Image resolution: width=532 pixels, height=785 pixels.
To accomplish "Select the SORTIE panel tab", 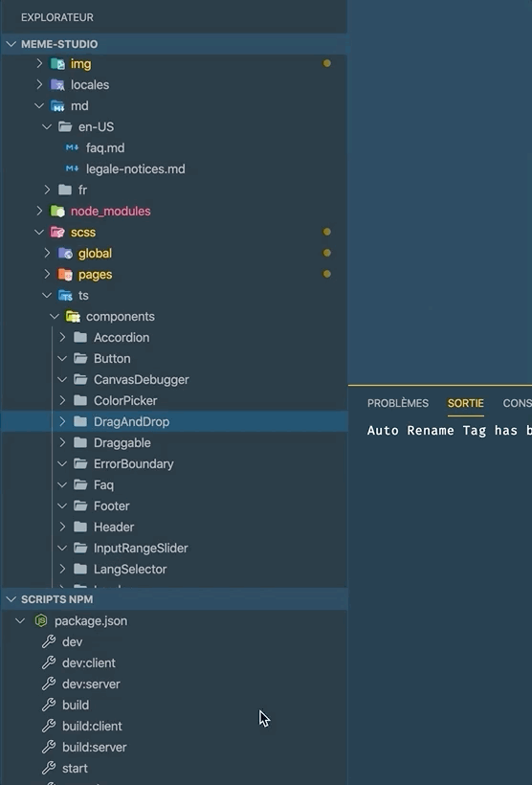I will [x=465, y=403].
